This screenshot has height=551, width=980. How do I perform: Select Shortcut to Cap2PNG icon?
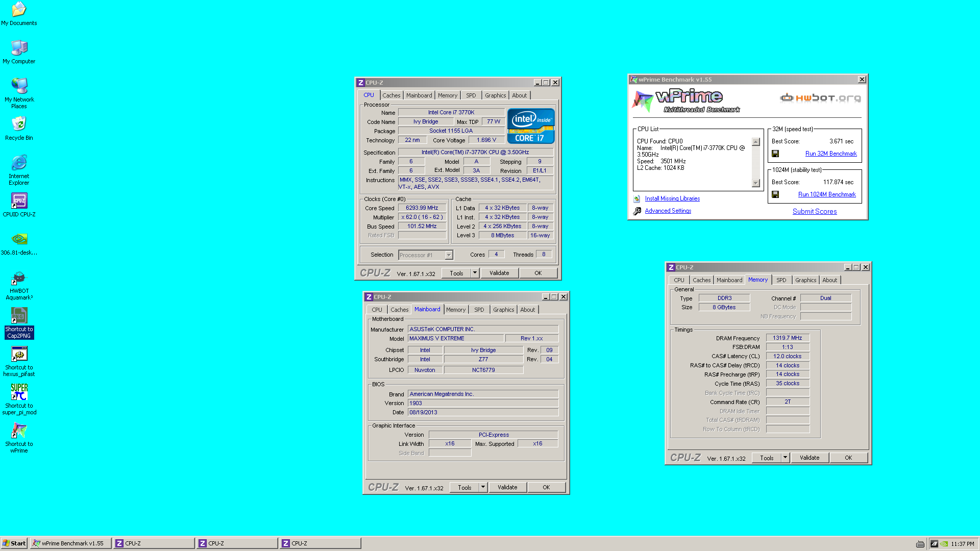(19, 323)
